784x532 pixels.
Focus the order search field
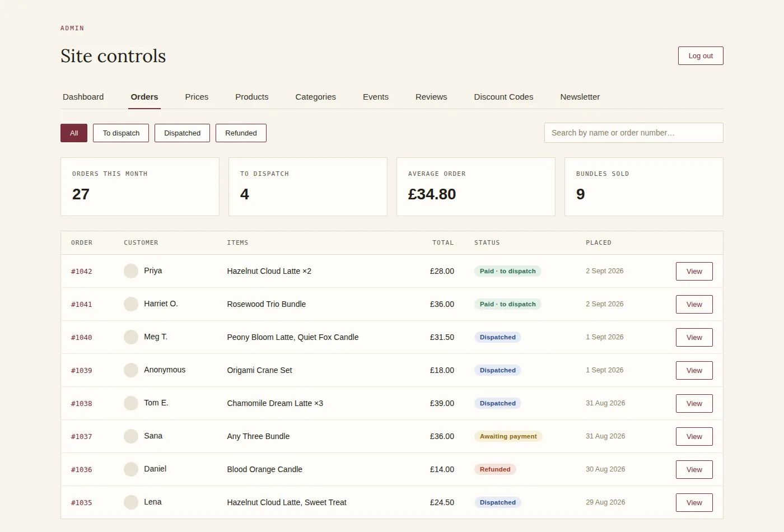634,133
